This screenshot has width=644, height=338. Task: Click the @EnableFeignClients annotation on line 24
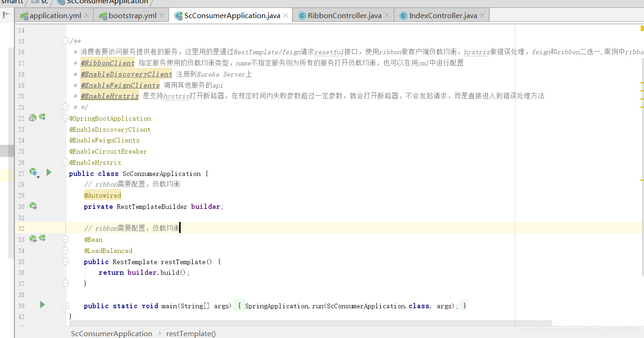[104, 140]
